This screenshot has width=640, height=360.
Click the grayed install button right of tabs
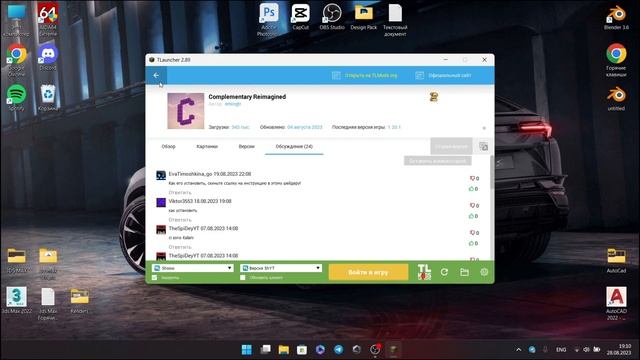(x=451, y=147)
